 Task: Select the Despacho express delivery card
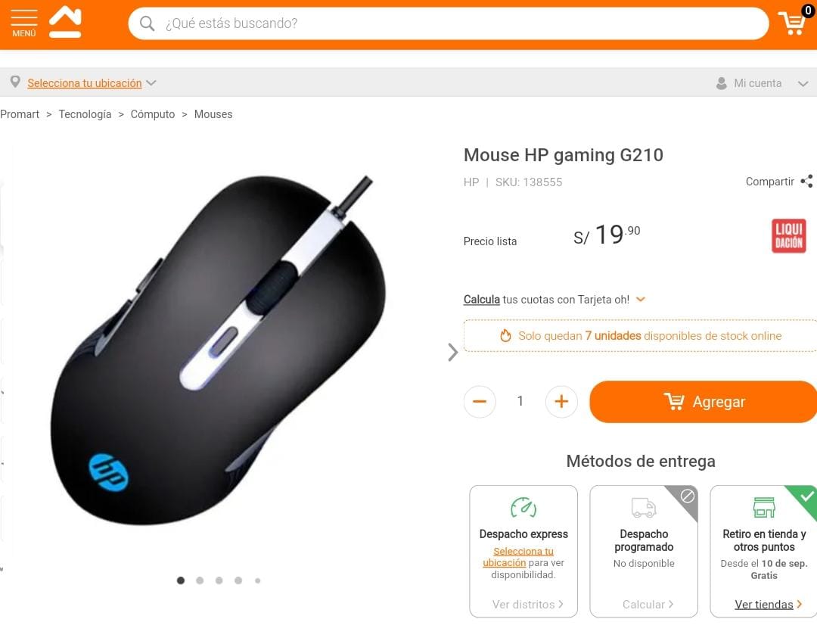click(x=523, y=551)
